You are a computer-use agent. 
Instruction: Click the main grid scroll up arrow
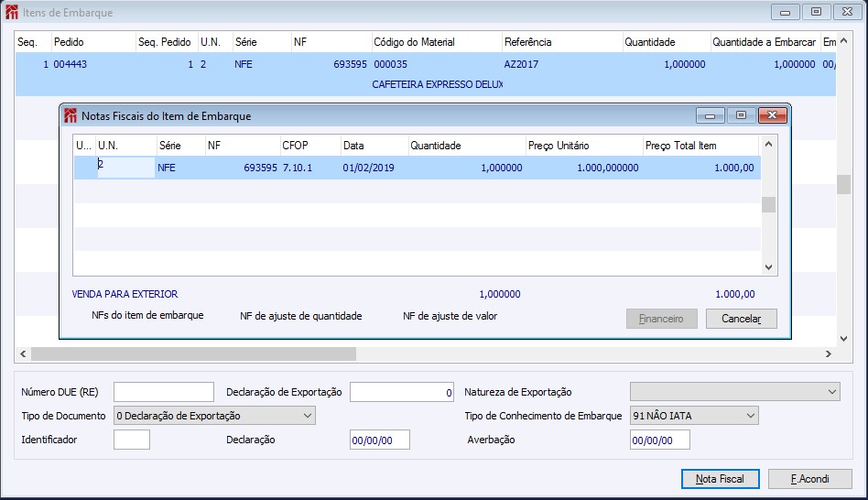click(843, 41)
